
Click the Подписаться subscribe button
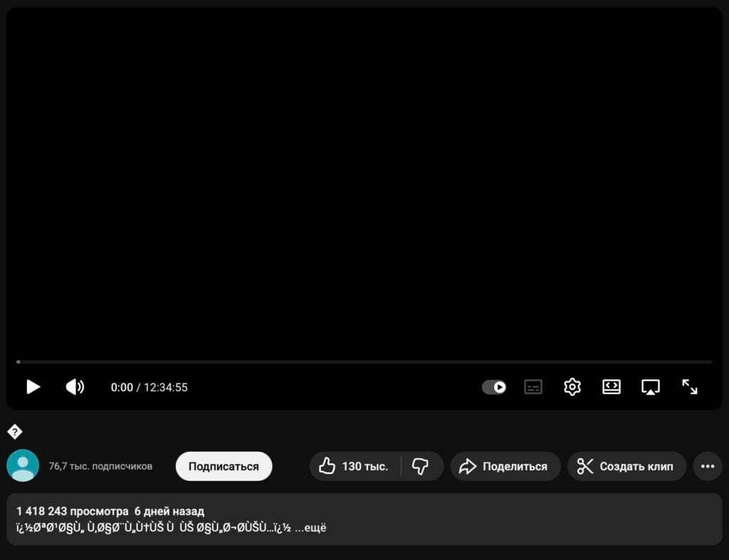tap(224, 467)
